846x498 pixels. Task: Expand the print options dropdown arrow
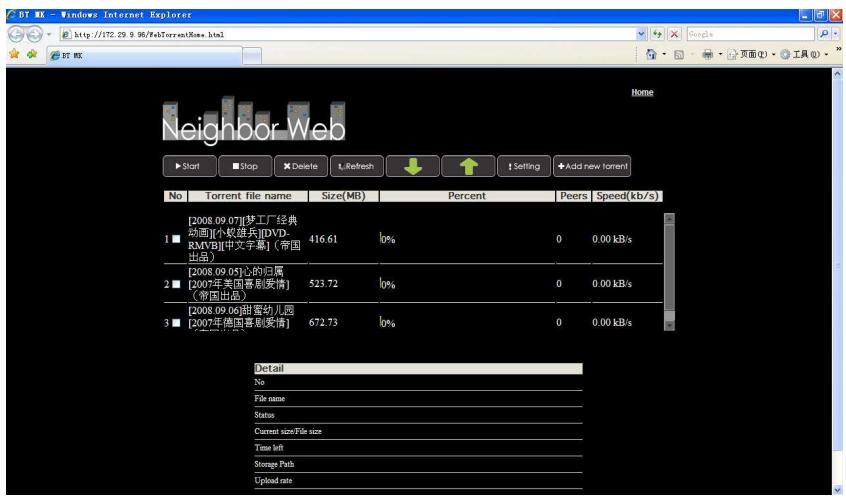click(720, 54)
